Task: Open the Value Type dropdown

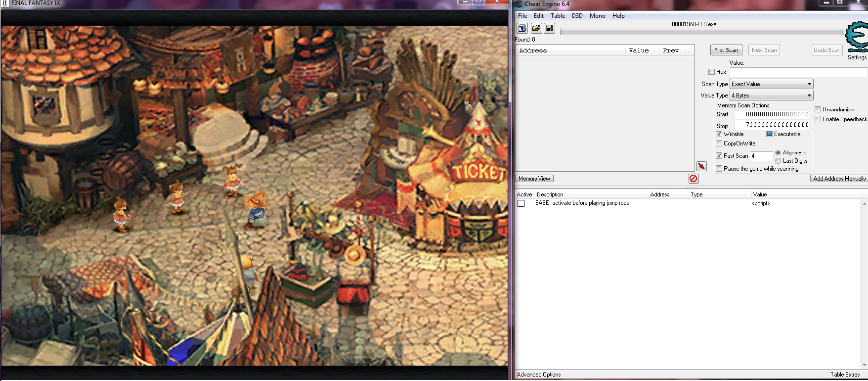Action: point(771,95)
